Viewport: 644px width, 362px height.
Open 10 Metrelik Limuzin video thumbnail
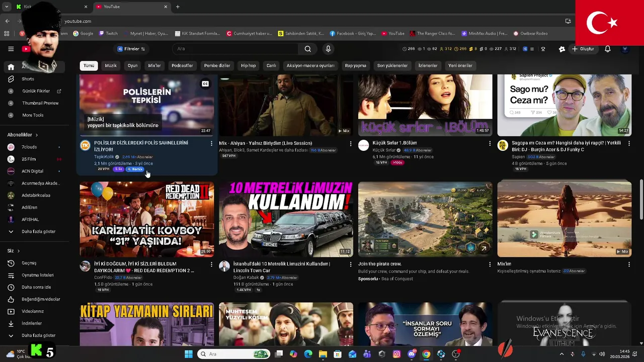286,220
